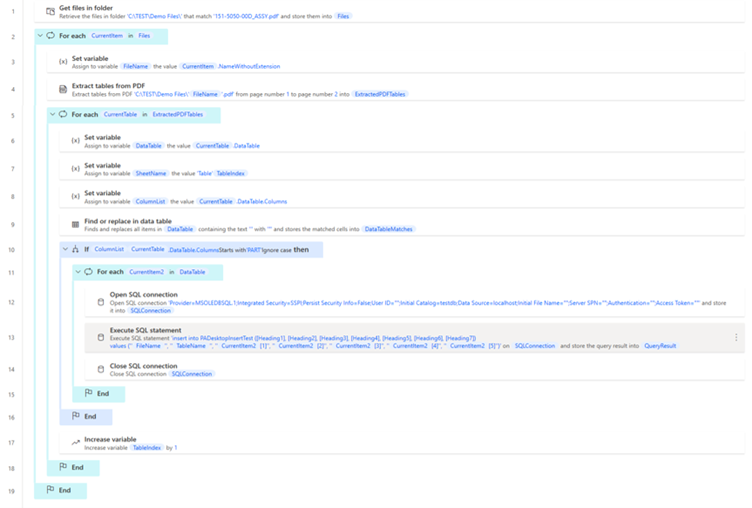Collapse the If ColumnList condition block
This screenshot has width=752, height=508.
point(64,249)
